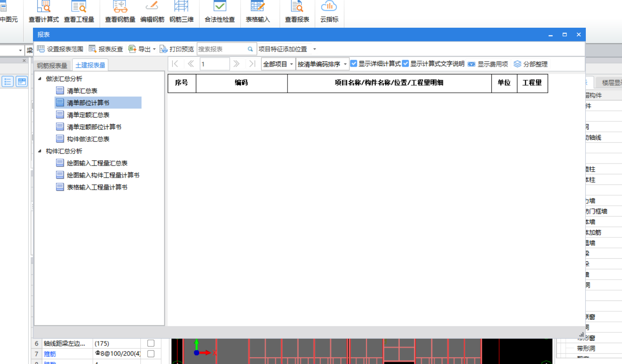The height and width of the screenshot is (364, 622).
Task: Click 单位 column header
Action: pyautogui.click(x=504, y=83)
